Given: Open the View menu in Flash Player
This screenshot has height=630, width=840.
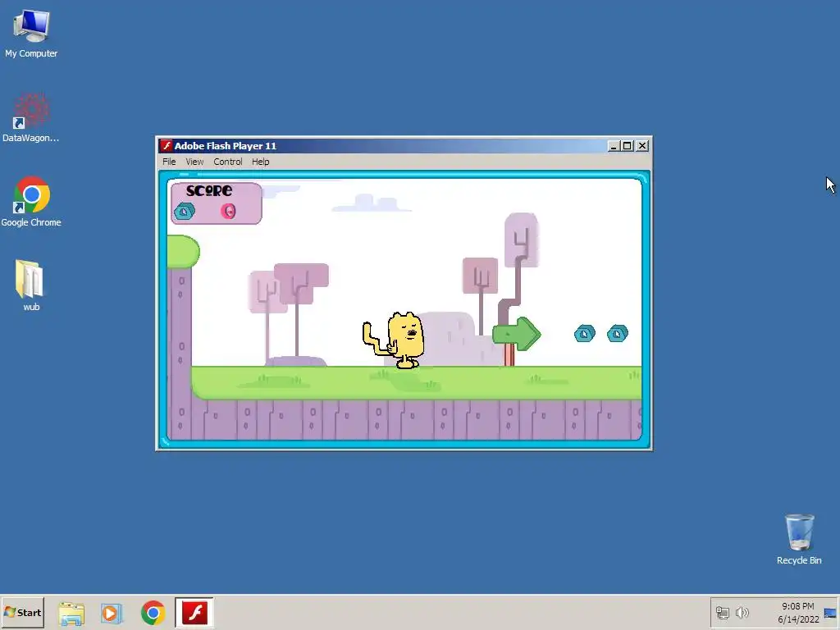Looking at the screenshot, I should click(194, 162).
